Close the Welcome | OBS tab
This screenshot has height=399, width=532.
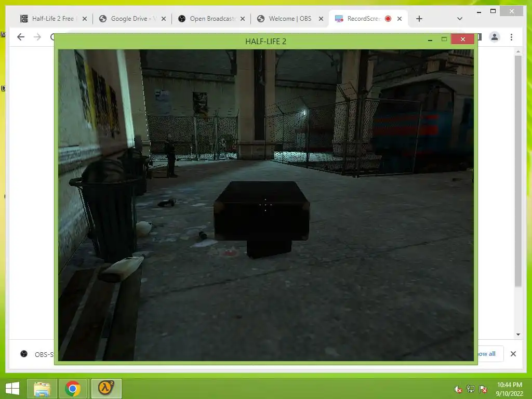tap(321, 19)
